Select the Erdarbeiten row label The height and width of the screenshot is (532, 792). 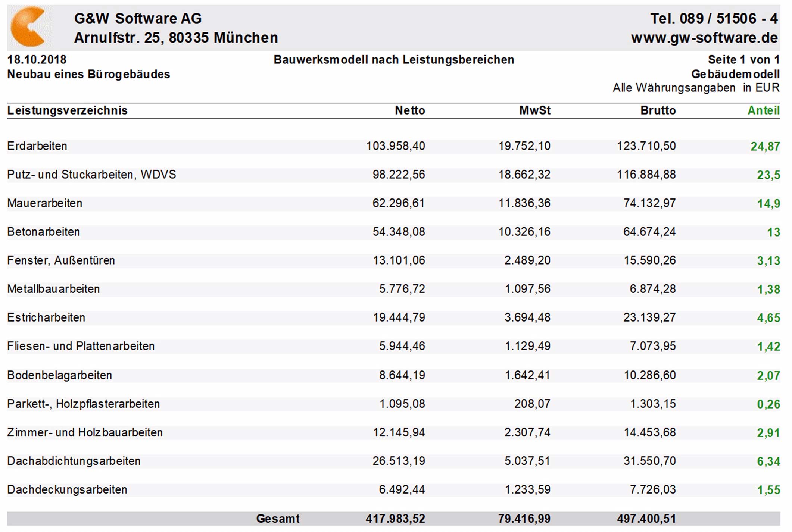(x=37, y=146)
